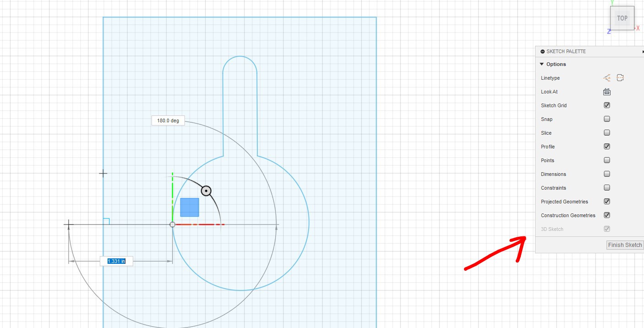Click the 1.331 in dimension input field
Screen dimensions: 644x328
point(116,261)
